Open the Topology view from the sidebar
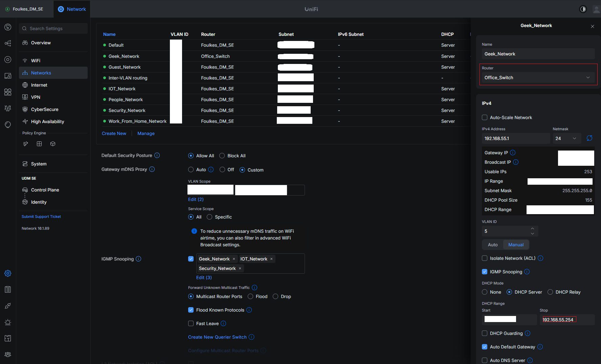Viewport: 601px width, 364px height. [x=8, y=43]
